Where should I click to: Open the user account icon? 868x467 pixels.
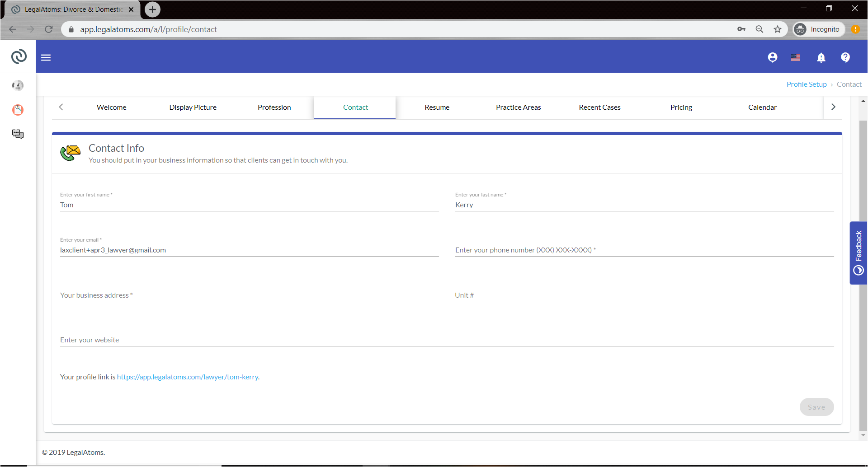click(773, 57)
